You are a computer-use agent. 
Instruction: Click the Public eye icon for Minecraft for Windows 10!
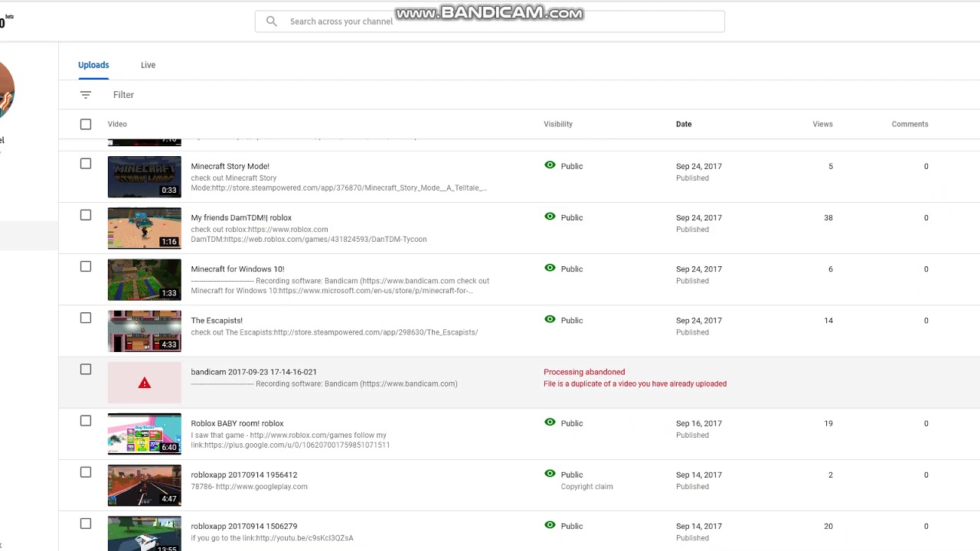click(x=550, y=268)
